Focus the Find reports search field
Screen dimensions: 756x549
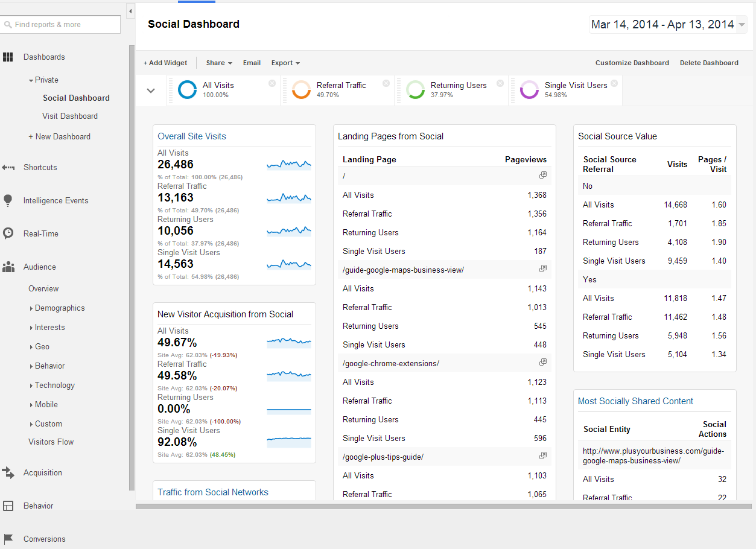click(x=60, y=25)
